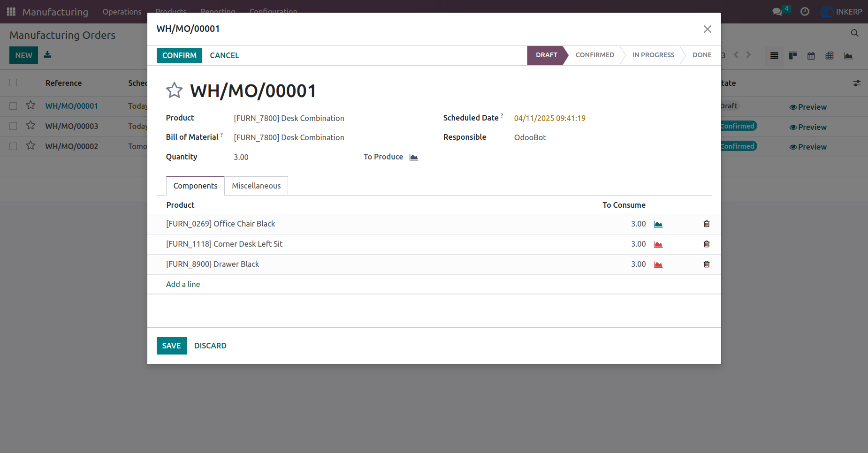The image size is (868, 453).
Task: Click the Add a line link
Action: click(x=183, y=284)
